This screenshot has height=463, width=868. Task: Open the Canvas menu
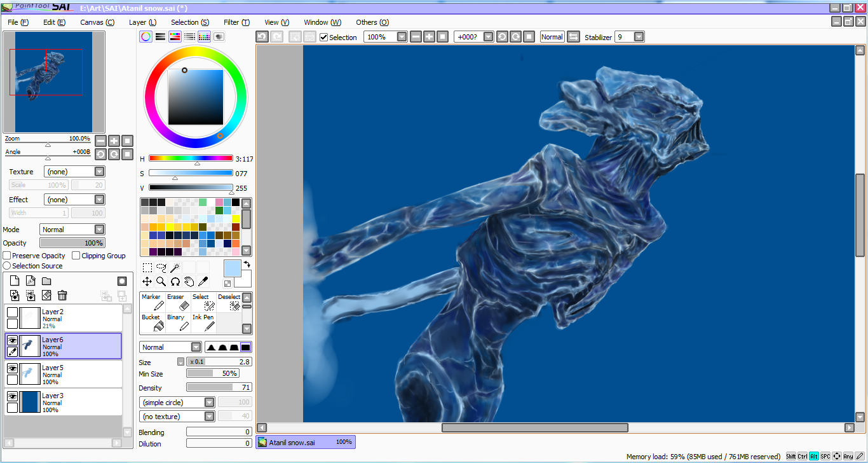97,22
